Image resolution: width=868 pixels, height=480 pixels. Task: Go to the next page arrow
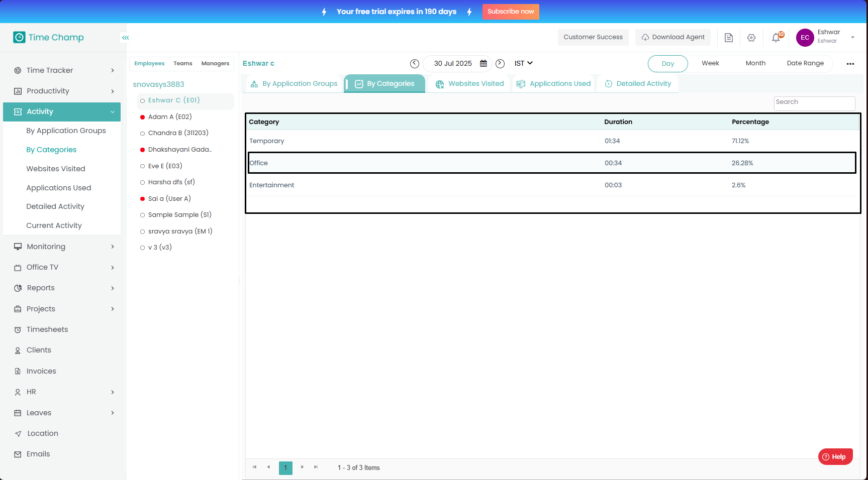pos(302,467)
